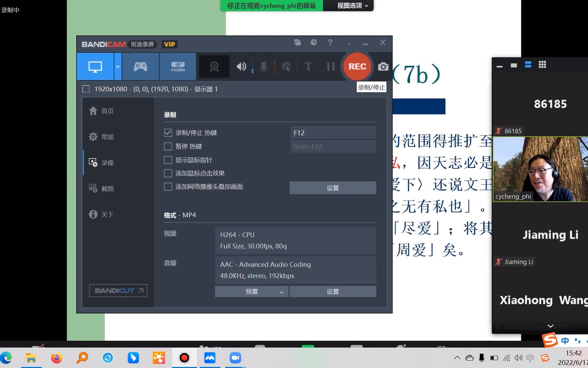Enable 添加鼠标点击效果 checkbox

(168, 173)
